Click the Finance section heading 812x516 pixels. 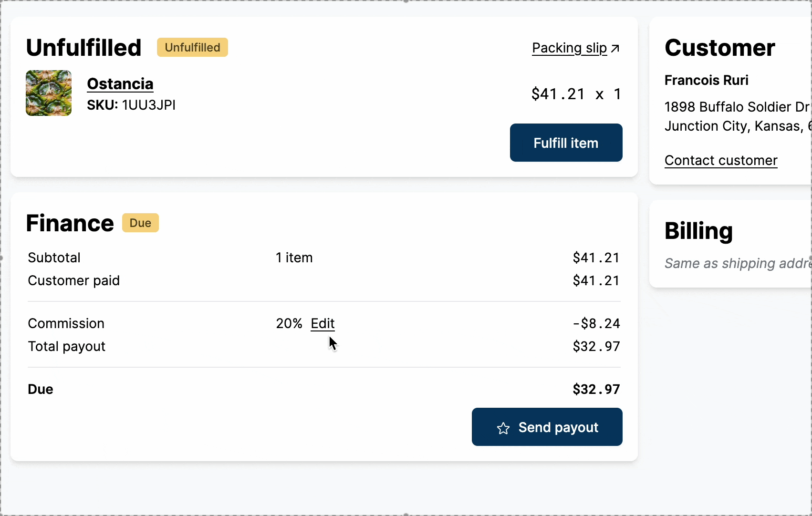tap(70, 223)
